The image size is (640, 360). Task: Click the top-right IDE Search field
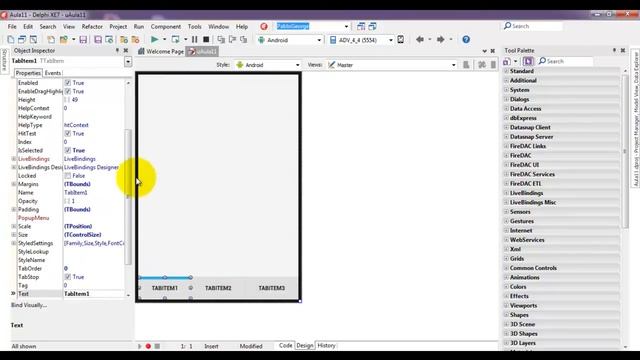pos(533,26)
